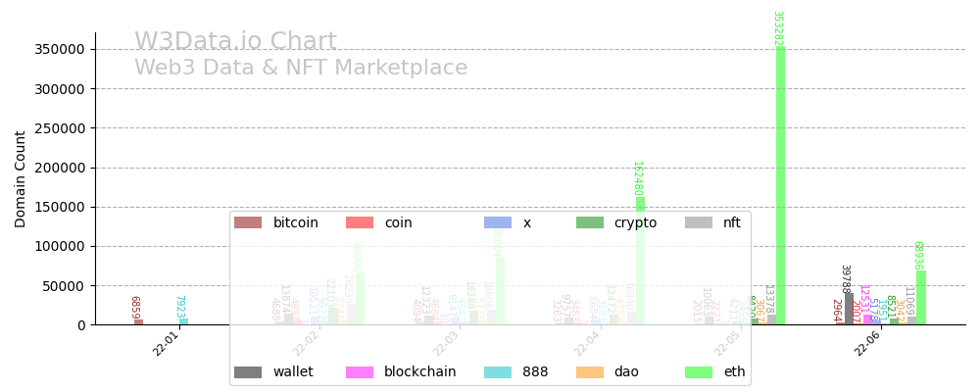This screenshot has width=980, height=392.
Task: Click the wallet bar labeled 39788
Action: (x=849, y=309)
